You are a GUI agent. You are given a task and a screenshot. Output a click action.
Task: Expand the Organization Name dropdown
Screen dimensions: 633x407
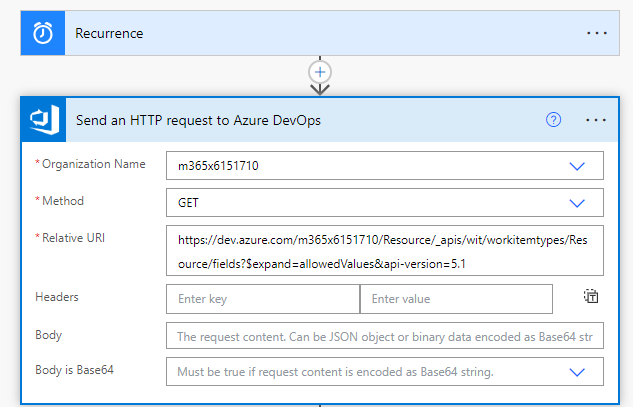(577, 166)
